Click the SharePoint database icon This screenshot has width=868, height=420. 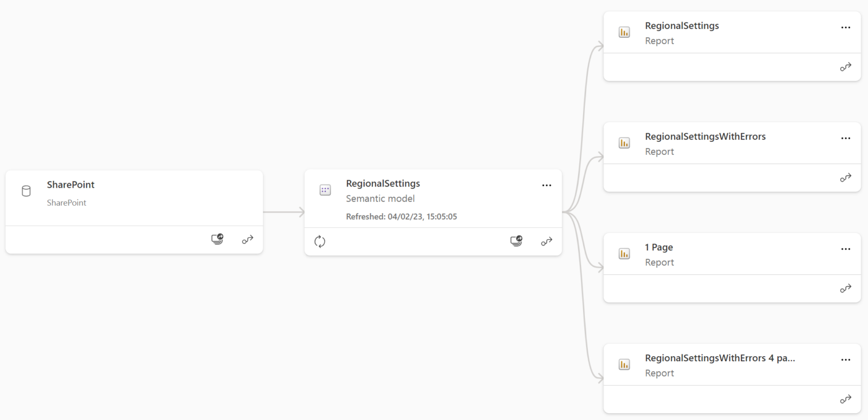(x=26, y=191)
